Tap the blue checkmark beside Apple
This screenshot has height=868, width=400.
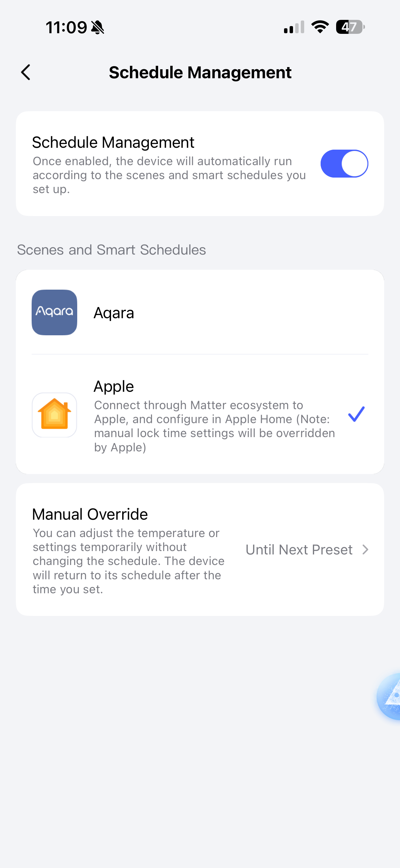click(x=356, y=414)
